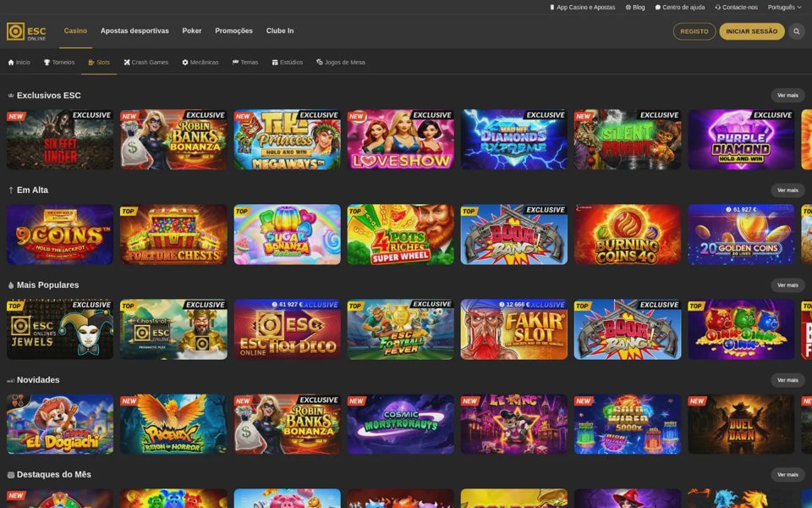Viewport: 812px width, 508px height.
Task: Click Ver mais for Destaques do Mês
Action: coord(787,474)
